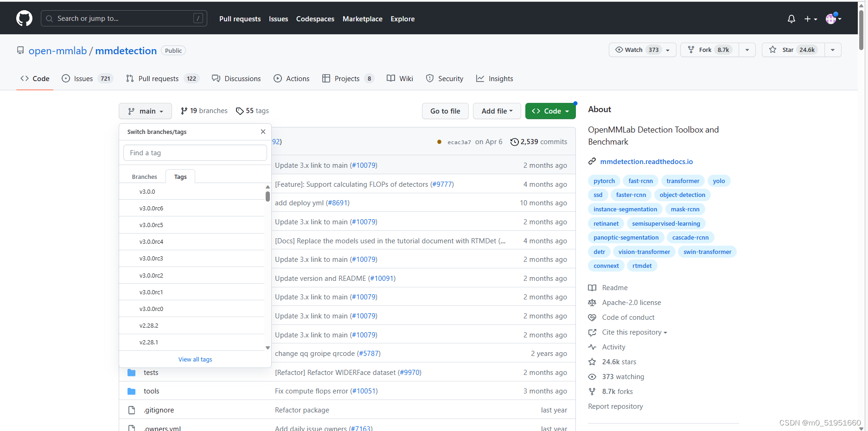Switch to the Issues tab
The image size is (868, 431).
point(87,79)
